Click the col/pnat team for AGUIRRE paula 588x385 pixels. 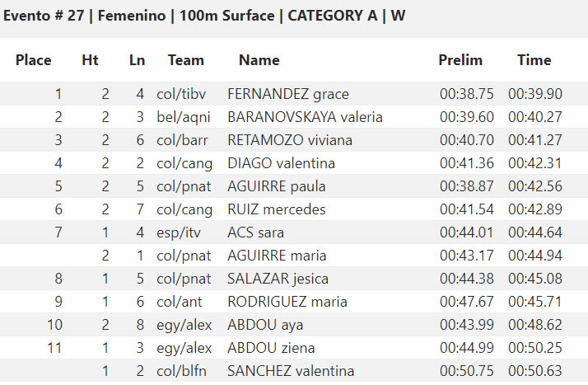(184, 186)
